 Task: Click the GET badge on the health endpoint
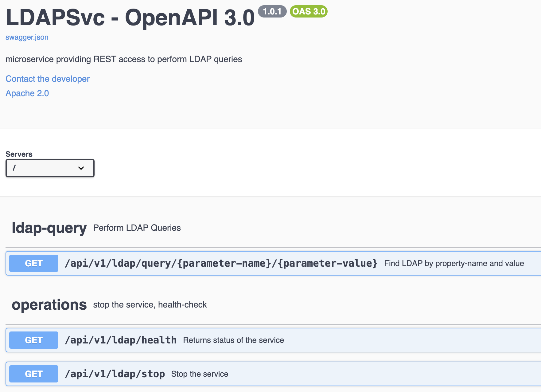pos(33,340)
